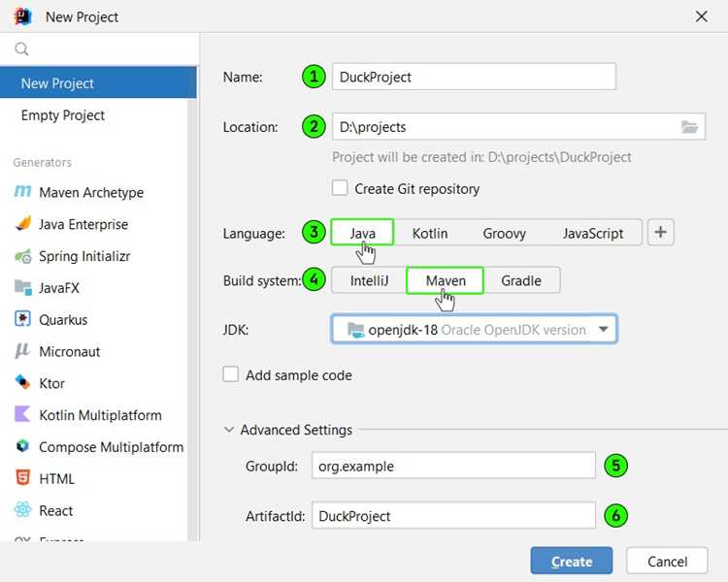Click the Location input field

point(518,126)
